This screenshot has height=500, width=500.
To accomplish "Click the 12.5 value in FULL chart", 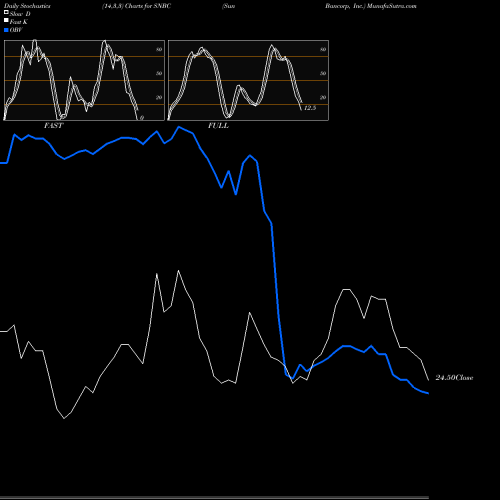I will pyautogui.click(x=310, y=108).
